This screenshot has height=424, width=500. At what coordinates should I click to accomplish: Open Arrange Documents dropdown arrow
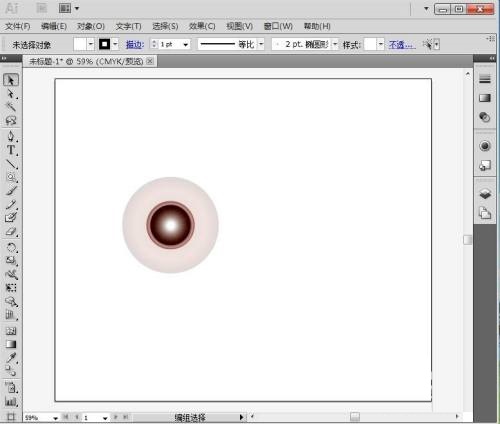(x=77, y=8)
